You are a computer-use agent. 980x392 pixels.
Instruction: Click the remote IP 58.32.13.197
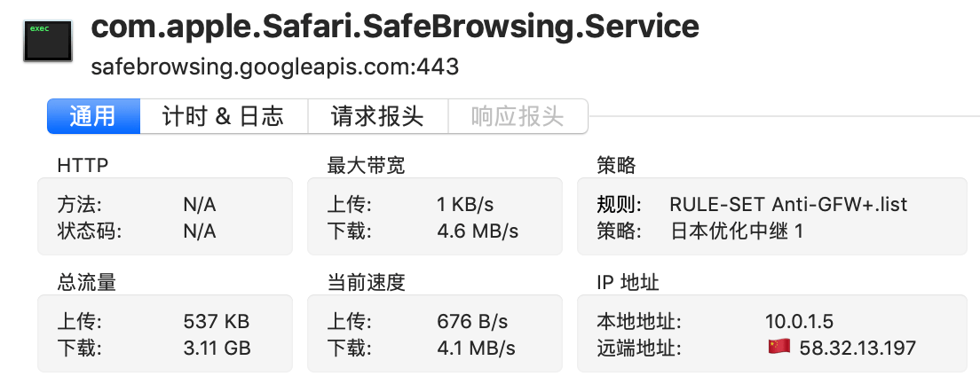click(x=857, y=348)
